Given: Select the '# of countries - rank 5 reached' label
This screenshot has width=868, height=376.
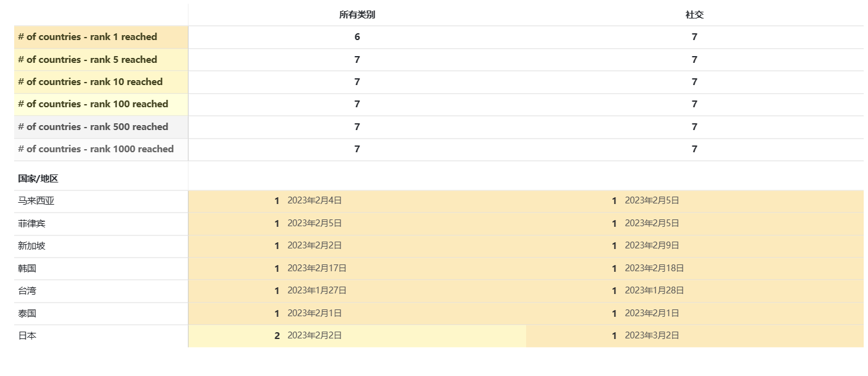Looking at the screenshot, I should [87, 60].
